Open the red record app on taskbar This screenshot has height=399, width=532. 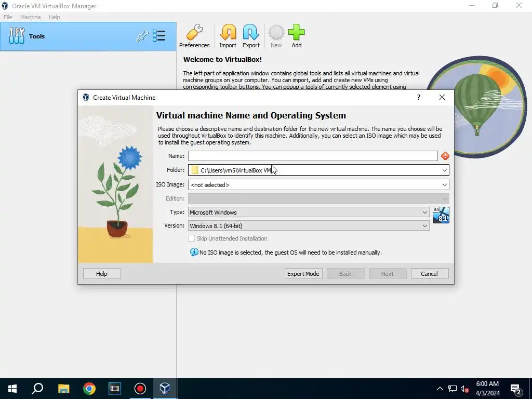pos(140,389)
